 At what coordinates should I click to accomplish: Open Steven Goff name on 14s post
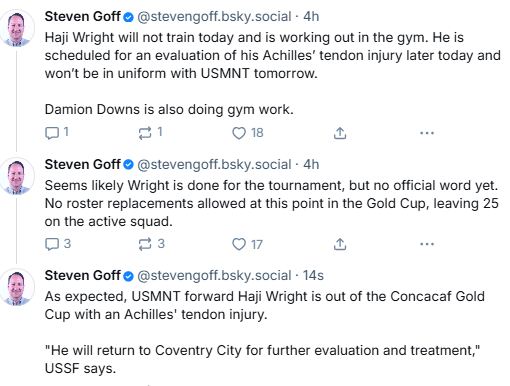click(82, 275)
